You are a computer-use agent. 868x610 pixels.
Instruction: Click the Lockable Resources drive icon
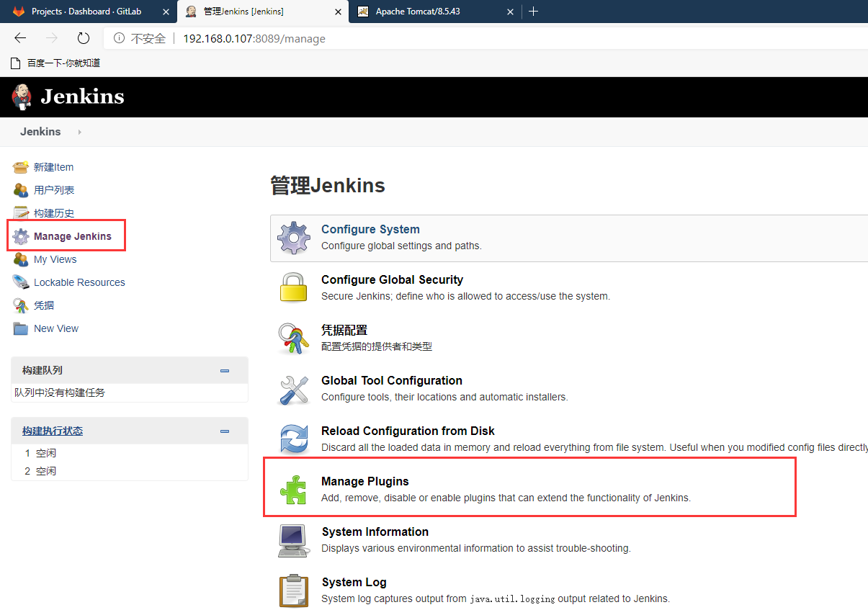pos(21,282)
